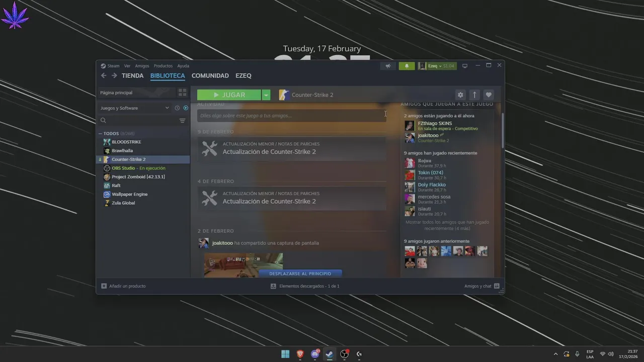Screen dimensions: 644x362
Task: Click the plus icon next to Añadir un producto
Action: (x=104, y=286)
